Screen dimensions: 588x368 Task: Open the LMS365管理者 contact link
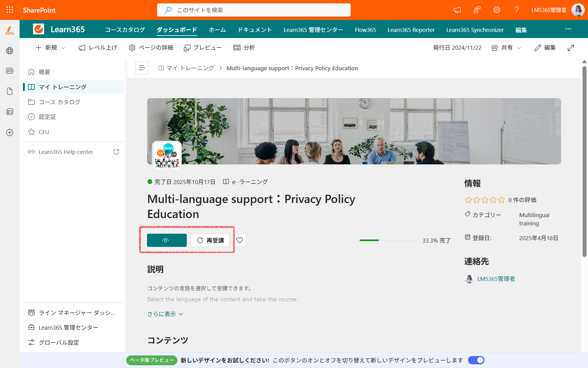point(496,279)
